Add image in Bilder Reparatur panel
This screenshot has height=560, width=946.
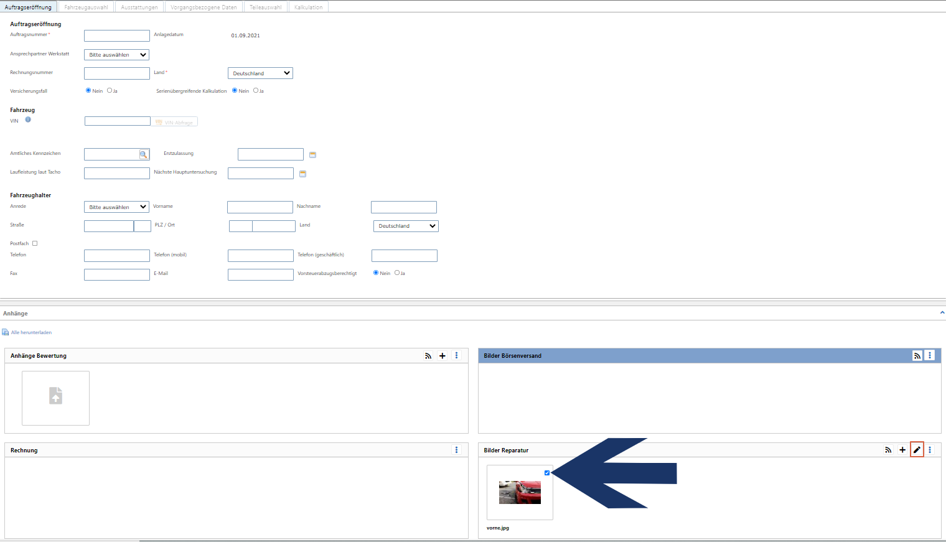click(x=902, y=450)
